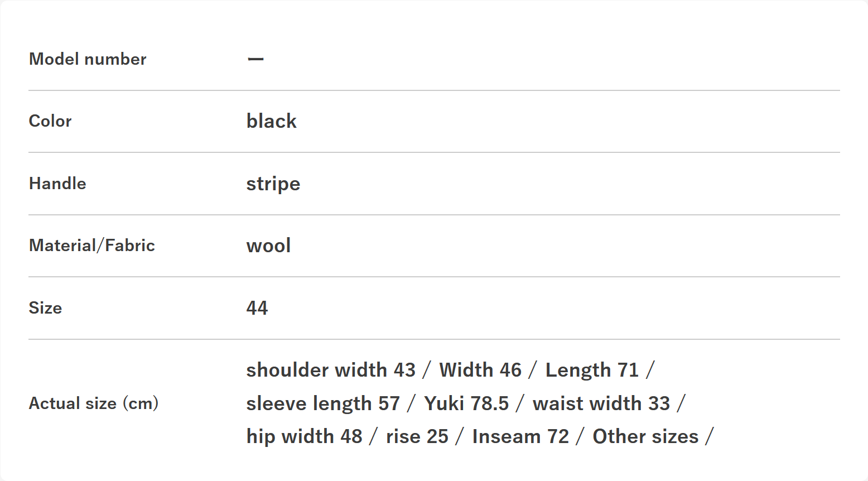Screen dimensions: 868x481
Task: Click the Handle row label
Action: (x=57, y=184)
